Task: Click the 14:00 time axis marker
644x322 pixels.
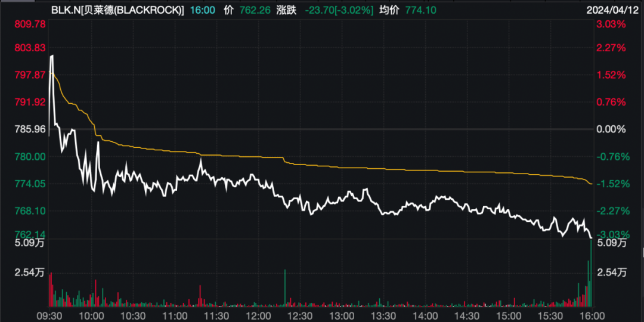Action: pos(425,315)
